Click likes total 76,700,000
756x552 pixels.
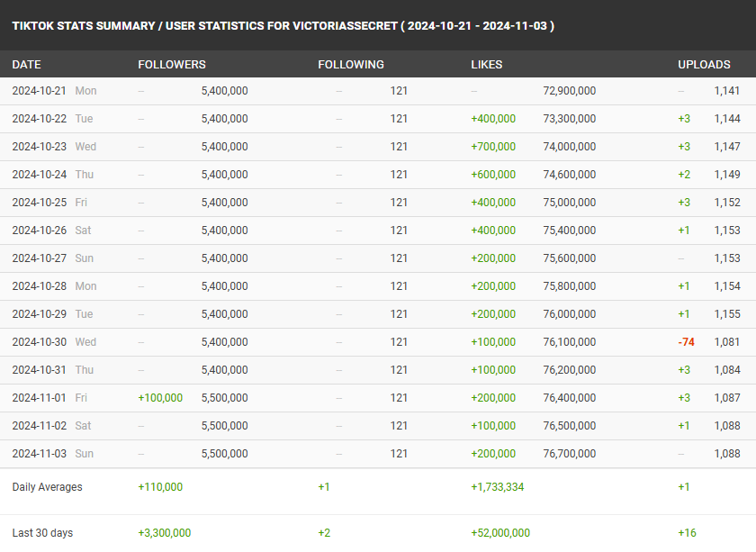tap(570, 454)
